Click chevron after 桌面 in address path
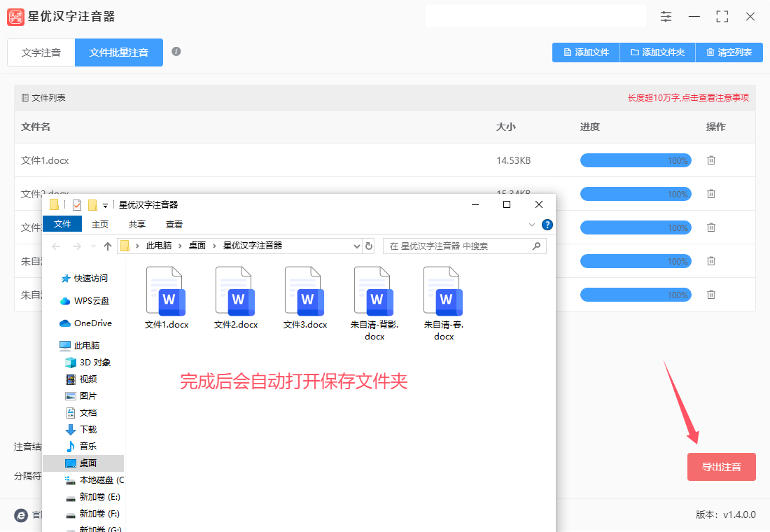This screenshot has height=532, width=770. coord(215,246)
